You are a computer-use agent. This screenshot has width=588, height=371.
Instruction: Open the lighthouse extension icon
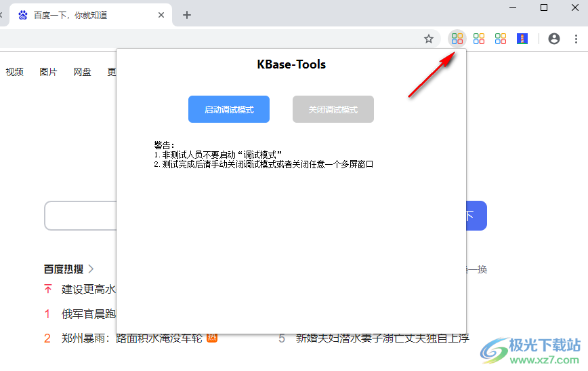click(x=522, y=39)
